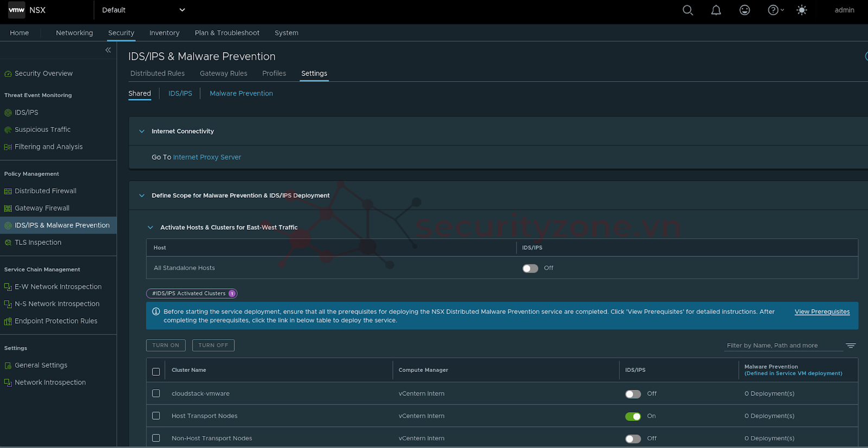The height and width of the screenshot is (448, 868).
Task: Collapse Activate Hosts & Clusters section
Action: tap(150, 228)
